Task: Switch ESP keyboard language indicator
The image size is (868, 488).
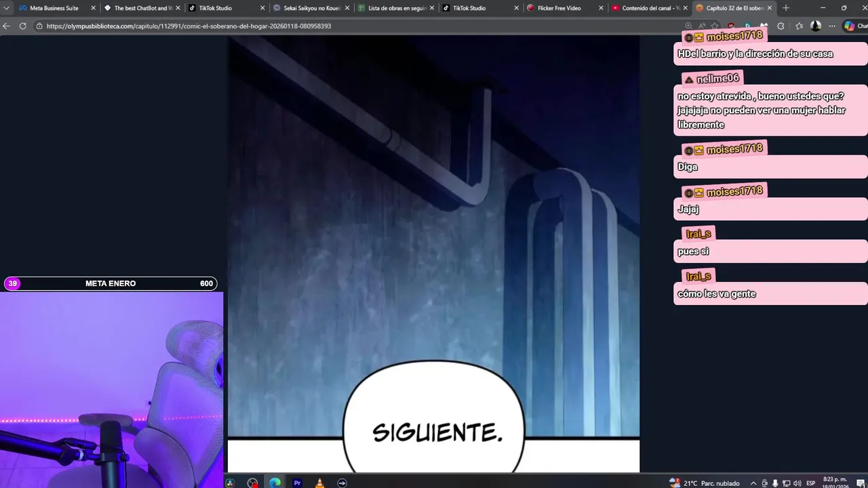Action: tap(811, 483)
